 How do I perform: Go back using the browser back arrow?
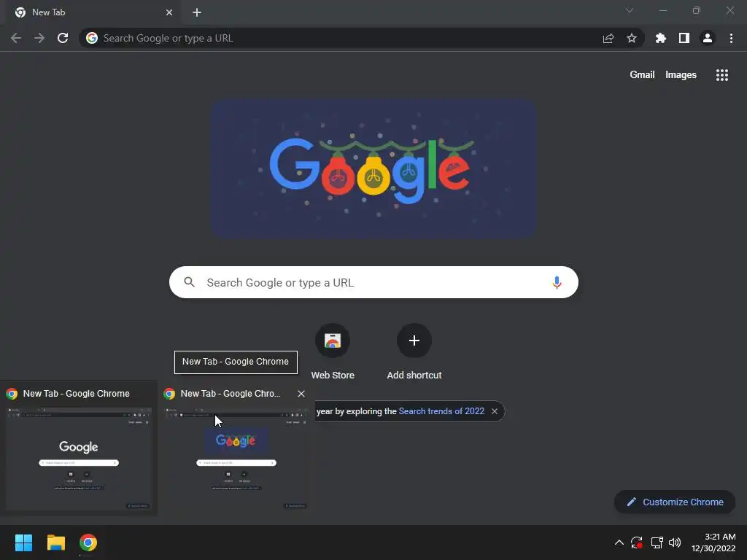16,38
